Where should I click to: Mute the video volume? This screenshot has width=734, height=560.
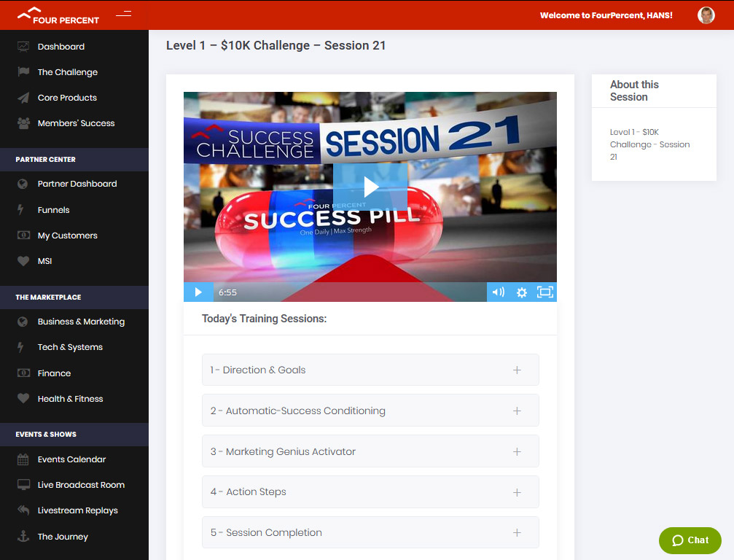pos(499,292)
